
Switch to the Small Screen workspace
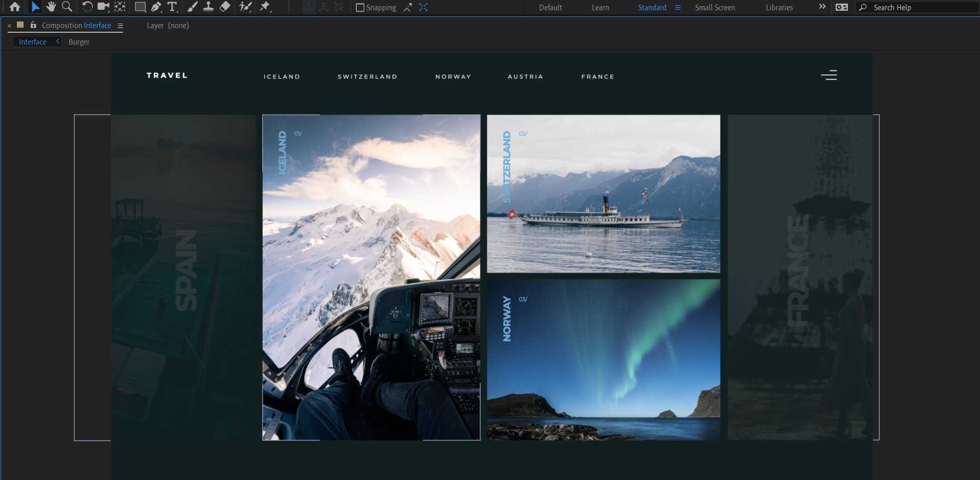[x=715, y=8]
